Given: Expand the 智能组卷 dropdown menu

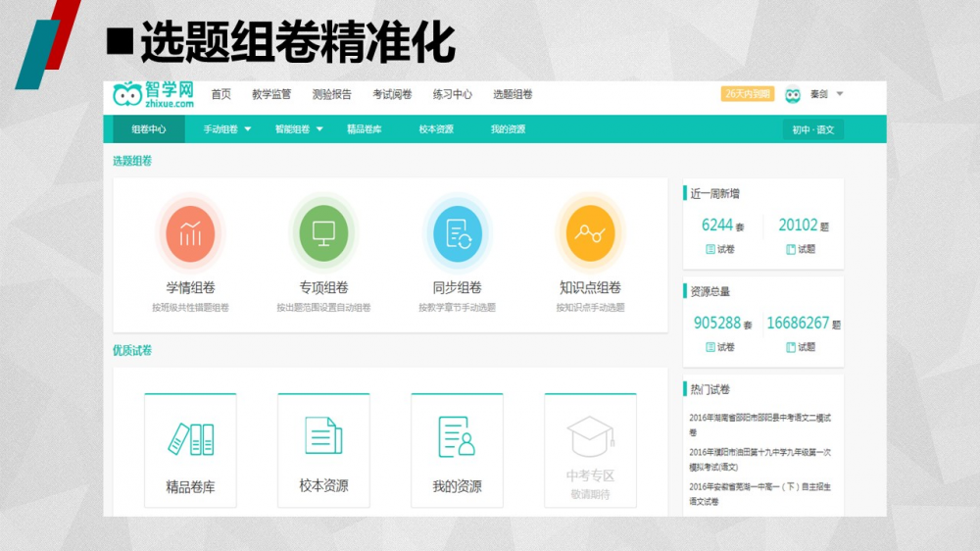Looking at the screenshot, I should [x=299, y=129].
